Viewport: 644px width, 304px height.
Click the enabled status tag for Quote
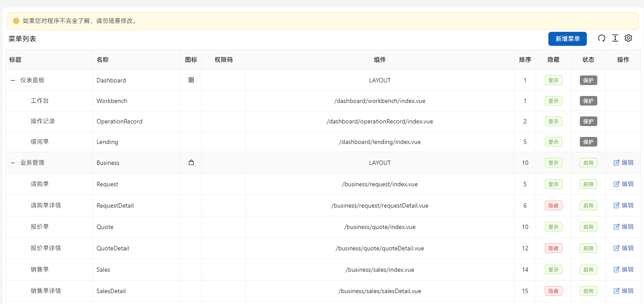coord(588,227)
